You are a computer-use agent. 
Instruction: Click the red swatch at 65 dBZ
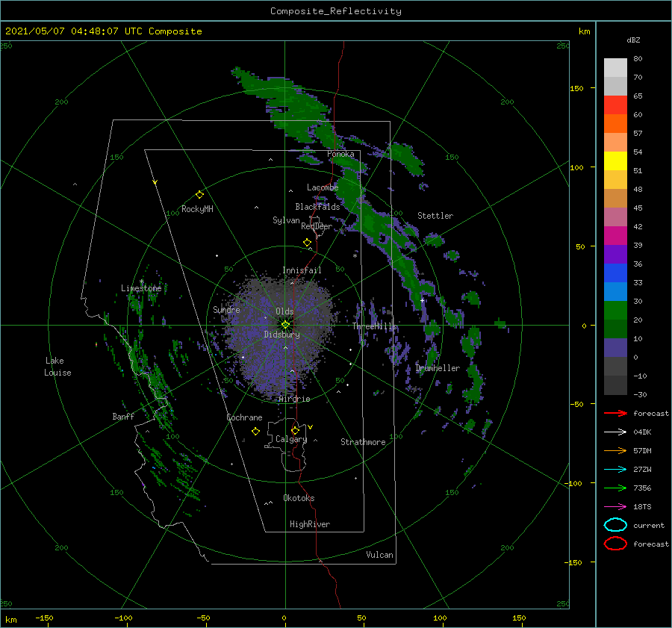(615, 105)
